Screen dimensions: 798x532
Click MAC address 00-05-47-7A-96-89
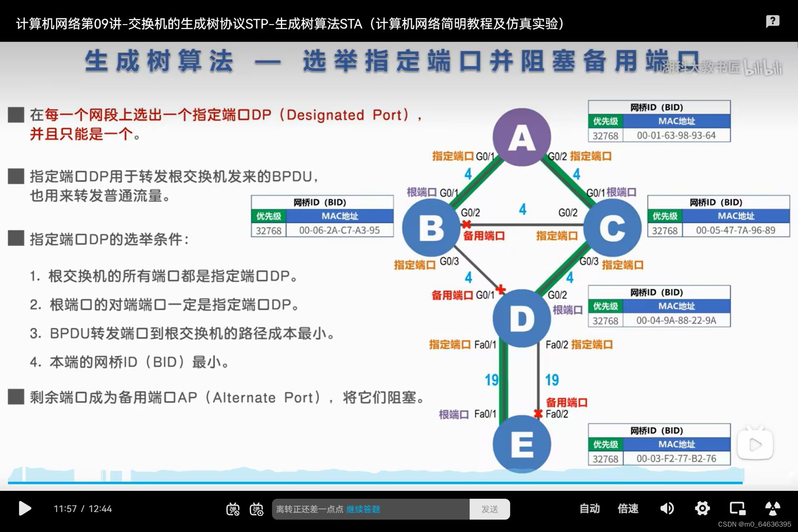click(x=736, y=230)
